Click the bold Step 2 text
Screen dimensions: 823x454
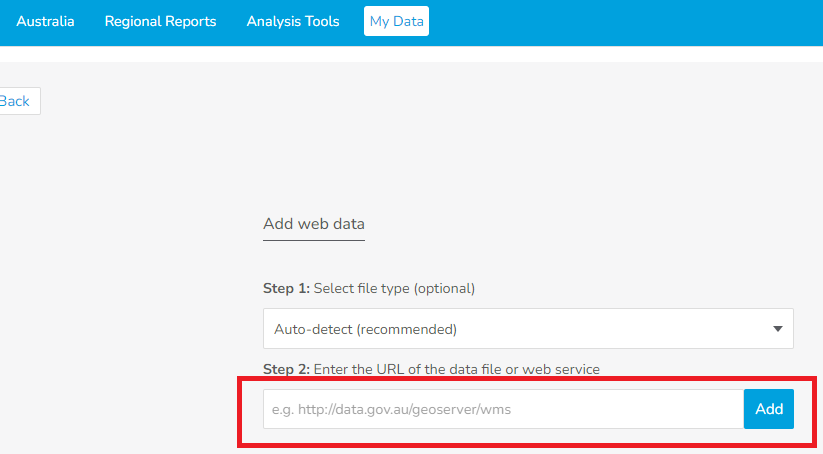pos(286,369)
